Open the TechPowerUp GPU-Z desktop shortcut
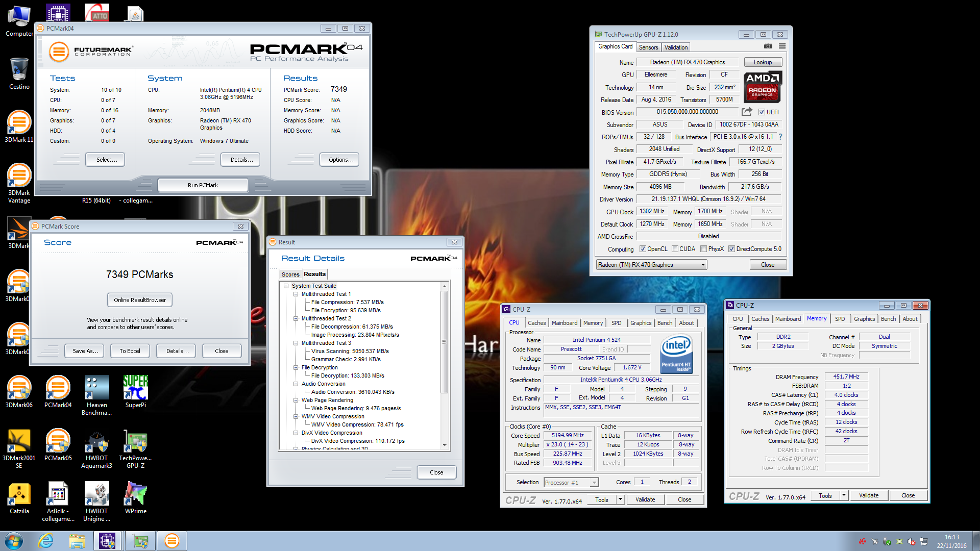 (135, 448)
